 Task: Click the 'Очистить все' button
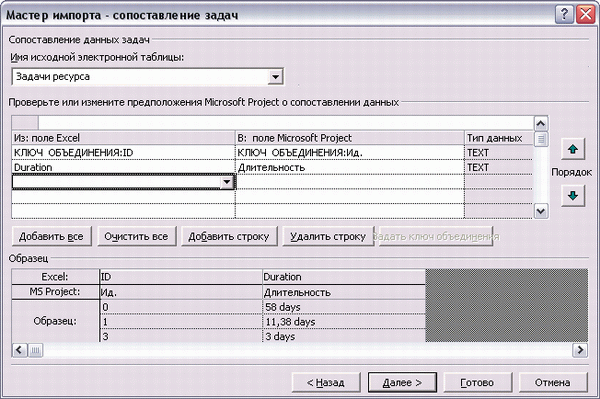(x=137, y=236)
